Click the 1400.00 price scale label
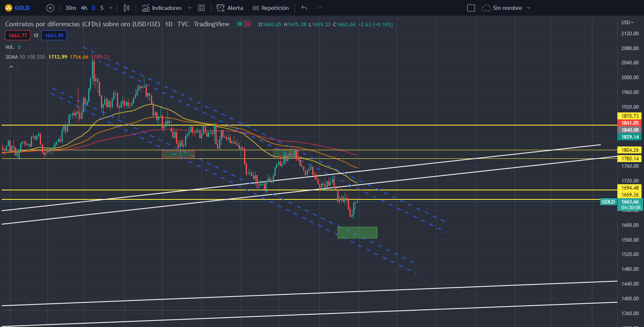 tap(630, 299)
